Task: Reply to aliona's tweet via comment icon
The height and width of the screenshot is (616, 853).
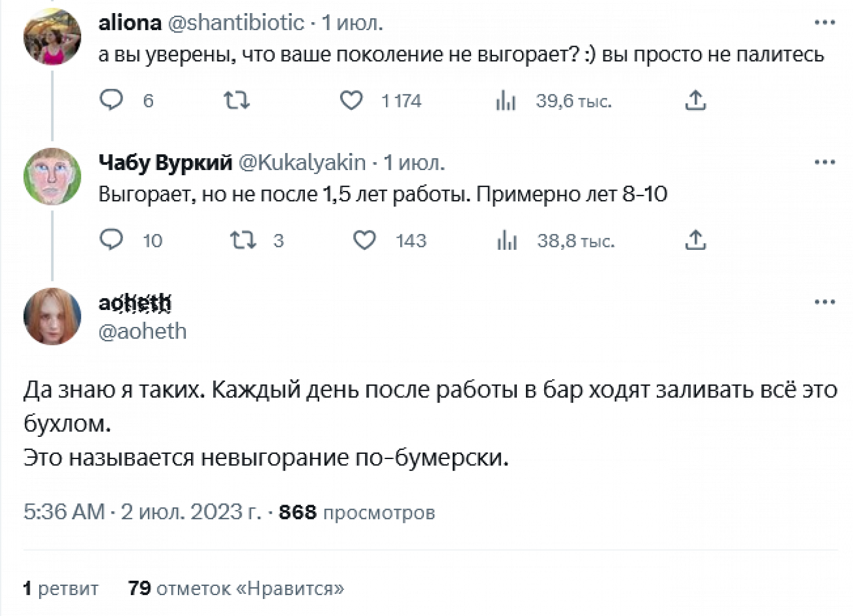Action: 111,100
